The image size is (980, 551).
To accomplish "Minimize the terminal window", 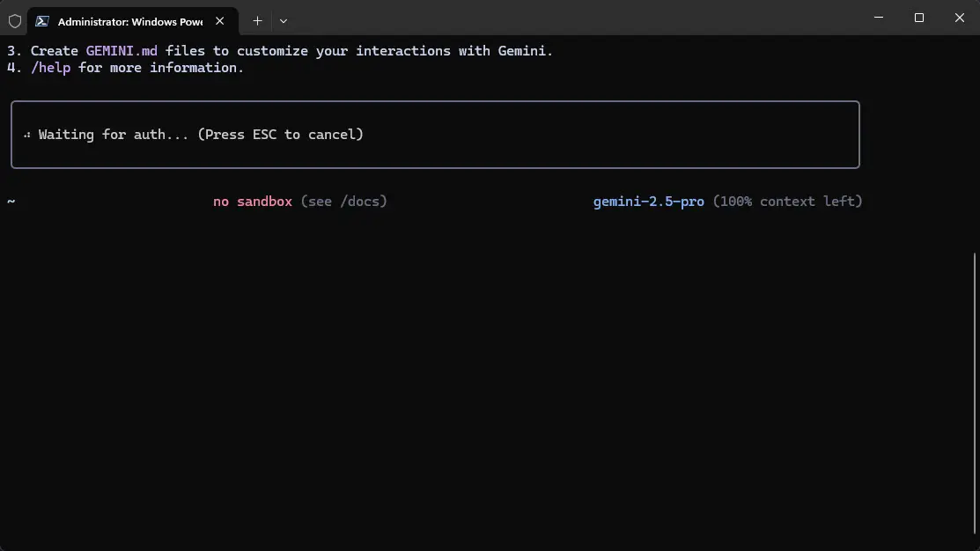I will [x=878, y=18].
